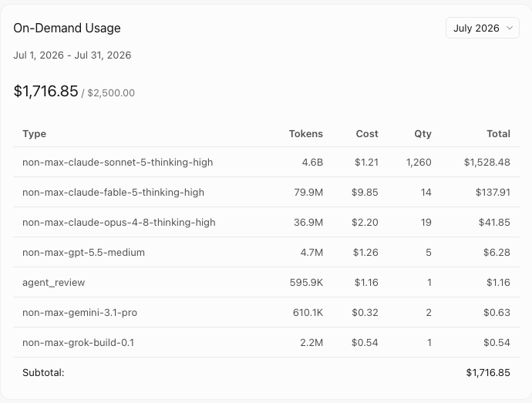This screenshot has height=403, width=532.
Task: Click the $41.85 total cell
Action: [x=494, y=222]
